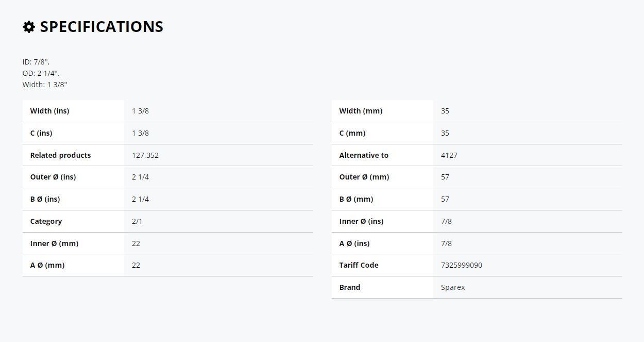Click the Related products label

coord(60,155)
